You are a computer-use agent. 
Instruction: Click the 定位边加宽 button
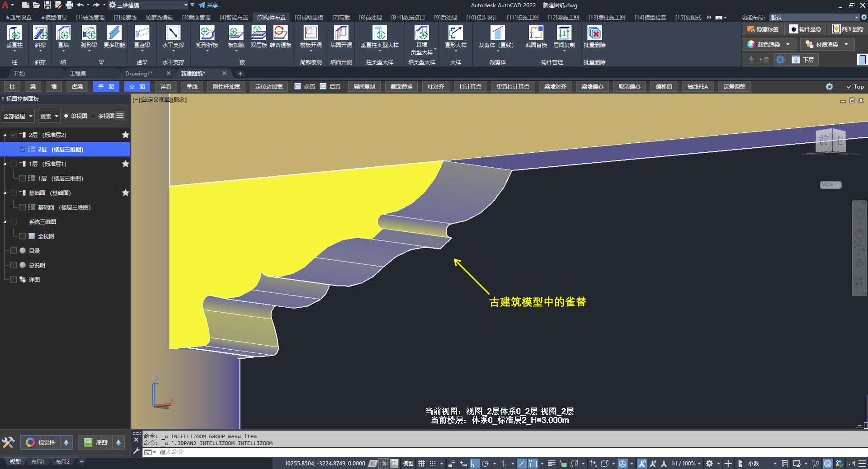(x=269, y=87)
